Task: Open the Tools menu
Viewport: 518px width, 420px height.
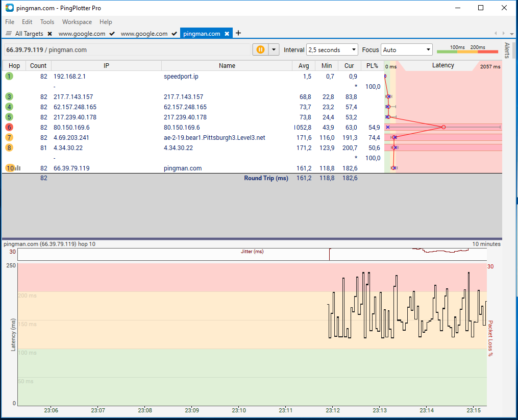Action: (x=47, y=22)
